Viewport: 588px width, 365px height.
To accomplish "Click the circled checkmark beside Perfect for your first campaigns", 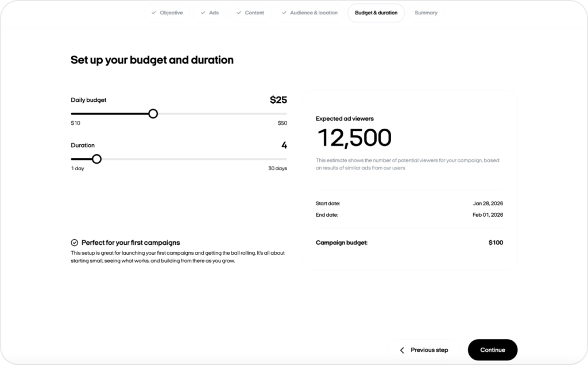I will coord(73,242).
